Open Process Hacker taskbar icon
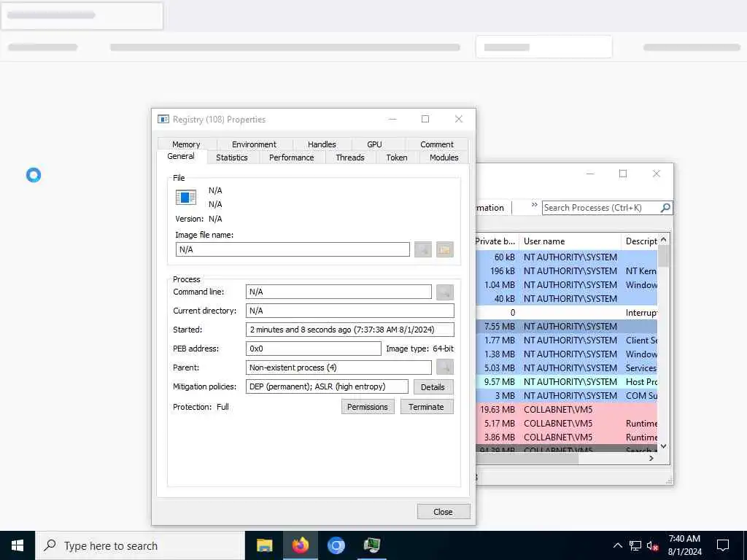Image resolution: width=747 pixels, height=560 pixels. (371, 545)
